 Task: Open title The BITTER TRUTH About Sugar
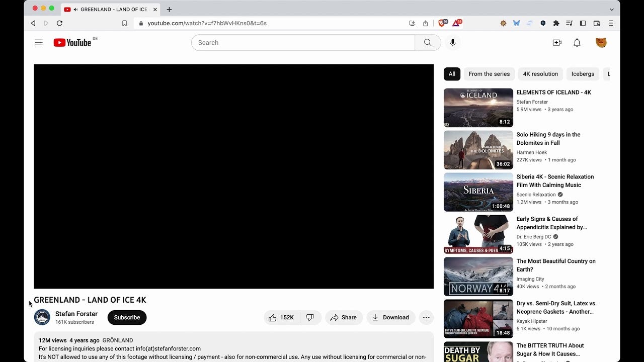pyautogui.click(x=550, y=349)
